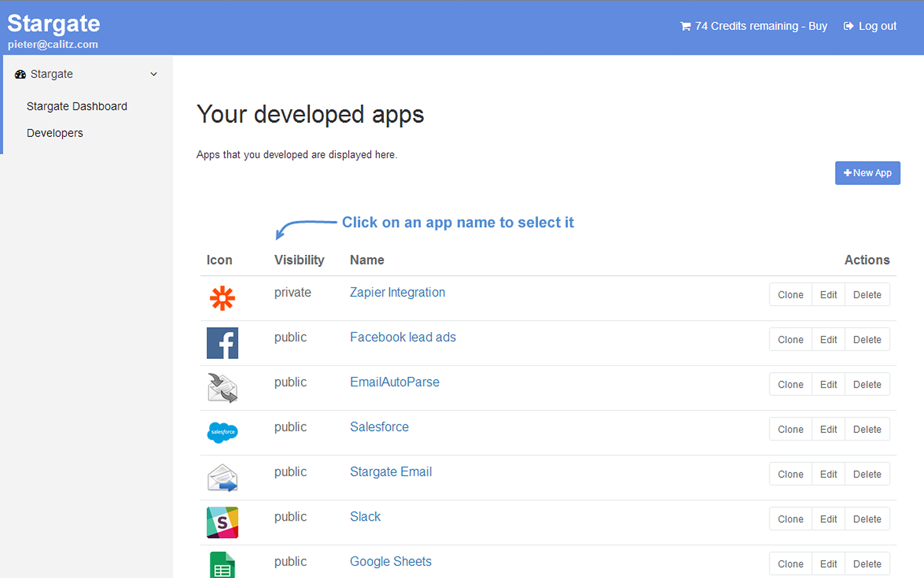Image resolution: width=924 pixels, height=578 pixels.
Task: Click the shopping cart credits icon
Action: (685, 27)
